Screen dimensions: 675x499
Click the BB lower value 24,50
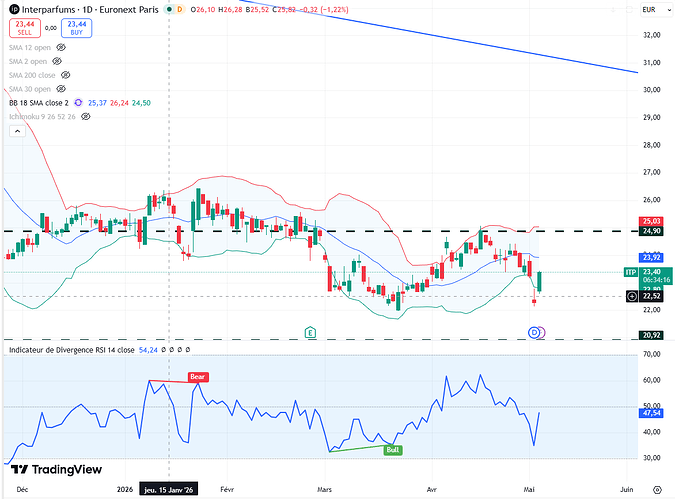pyautogui.click(x=141, y=103)
